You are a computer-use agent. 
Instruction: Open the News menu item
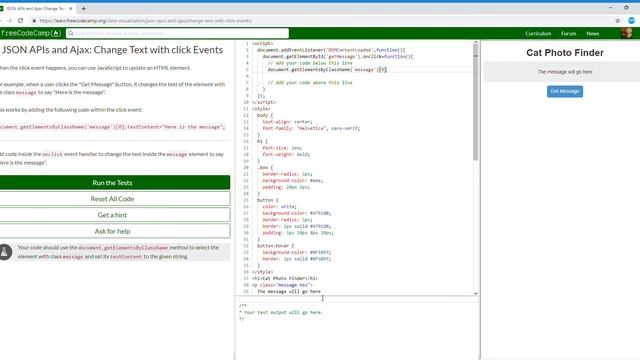593,33
